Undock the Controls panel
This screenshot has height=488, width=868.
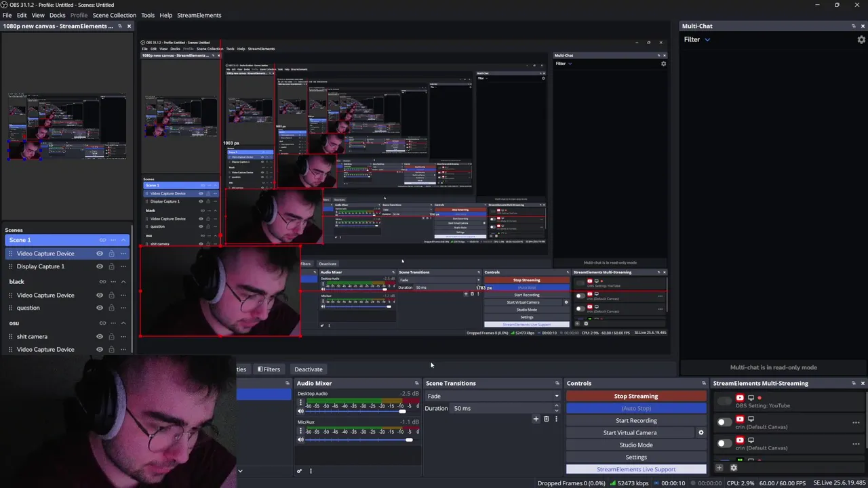[703, 383]
